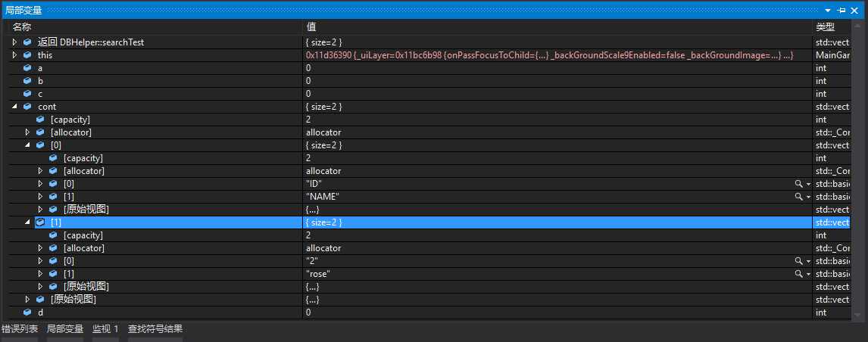The image size is (868, 342).
Task: Select the variable b row
Action: click(429, 81)
